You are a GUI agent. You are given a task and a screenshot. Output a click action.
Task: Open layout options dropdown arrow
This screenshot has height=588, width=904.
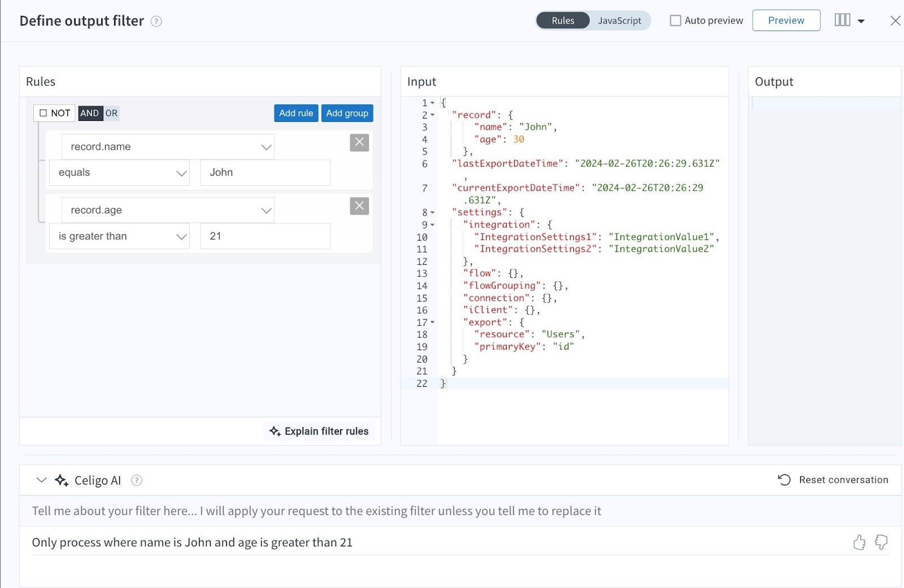click(x=861, y=21)
